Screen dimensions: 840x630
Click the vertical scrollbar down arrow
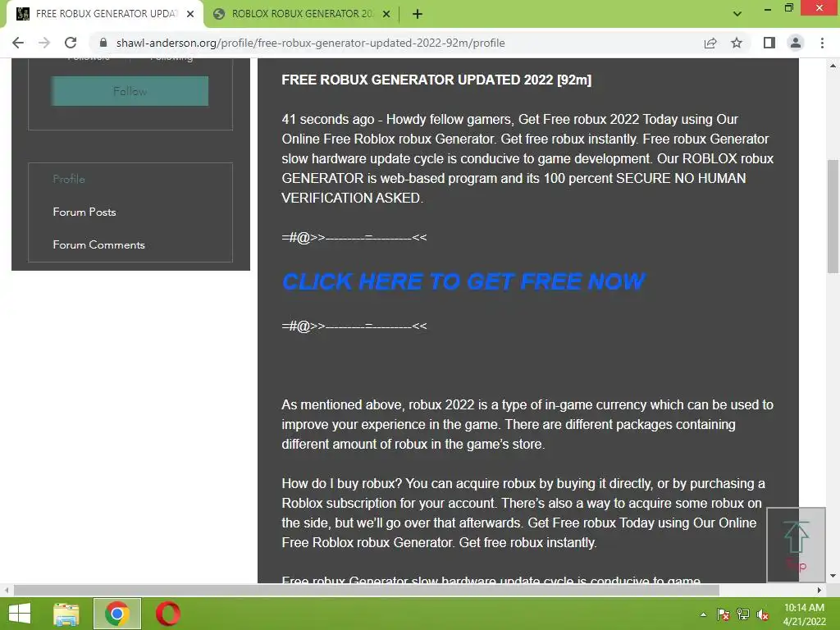pos(833,576)
